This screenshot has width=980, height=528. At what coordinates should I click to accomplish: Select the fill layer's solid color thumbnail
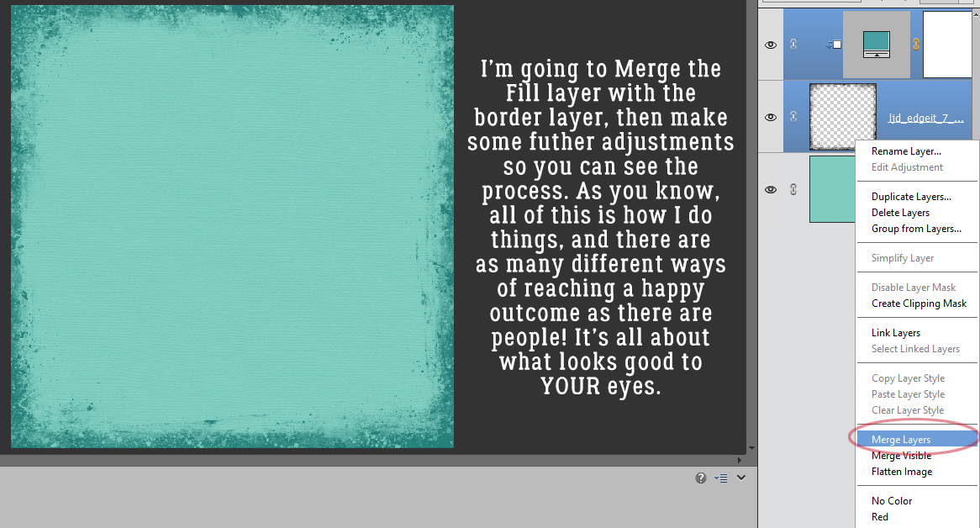(x=877, y=45)
